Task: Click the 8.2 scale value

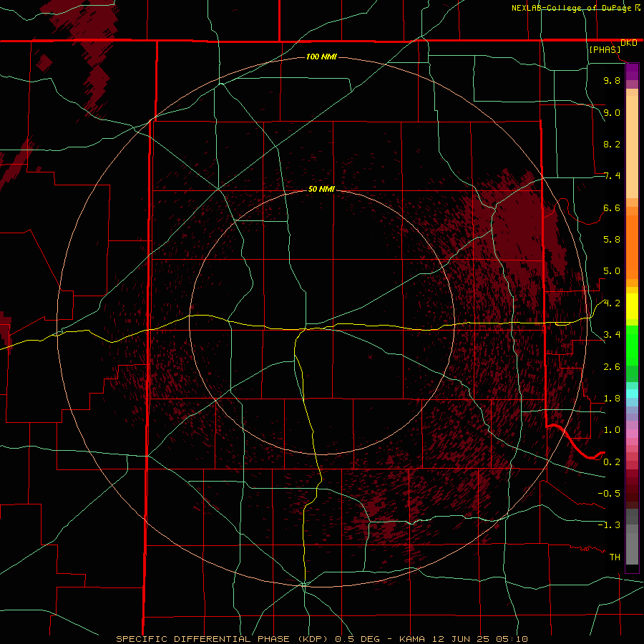Action: 612,144
